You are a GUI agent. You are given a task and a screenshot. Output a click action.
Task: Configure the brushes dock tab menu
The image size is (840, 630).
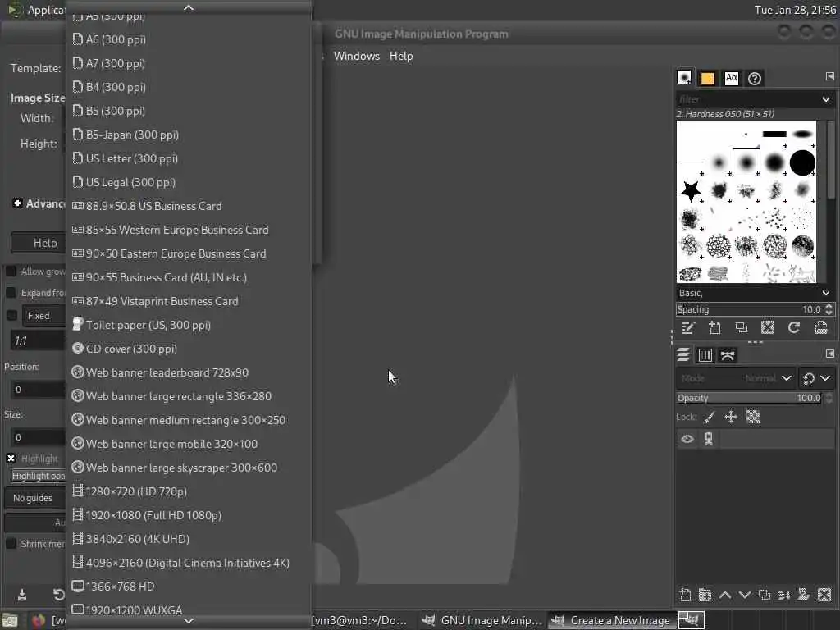[829, 76]
